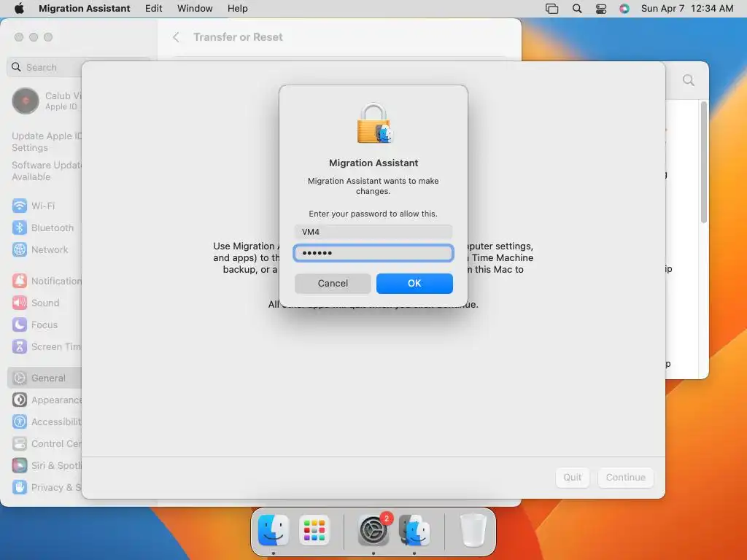Viewport: 747px width, 560px height.
Task: Show date and time in menu bar
Action: (x=686, y=9)
